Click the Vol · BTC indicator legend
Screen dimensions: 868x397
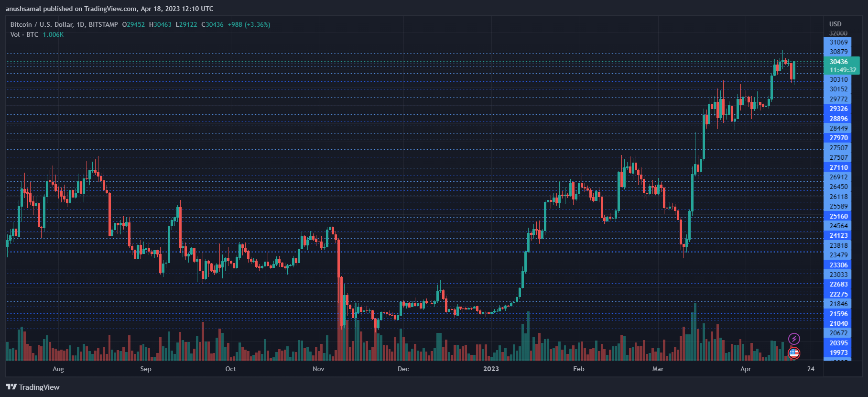pyautogui.click(x=24, y=34)
